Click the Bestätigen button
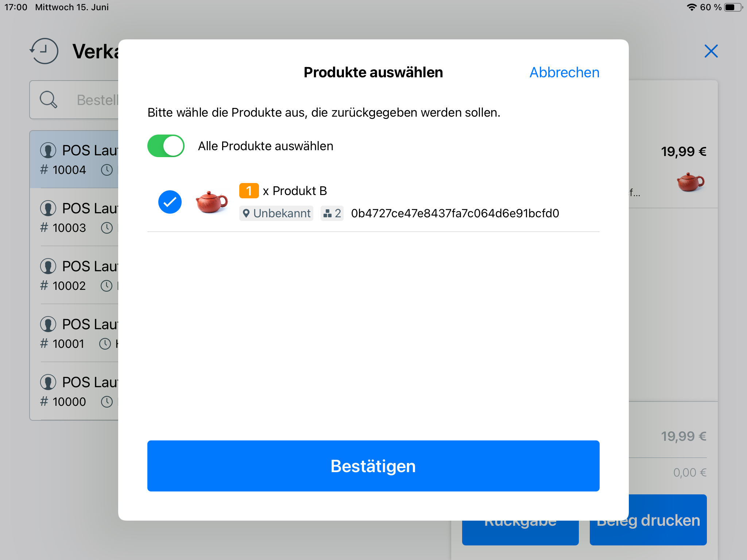Screen dimensions: 747x560 click(373, 466)
